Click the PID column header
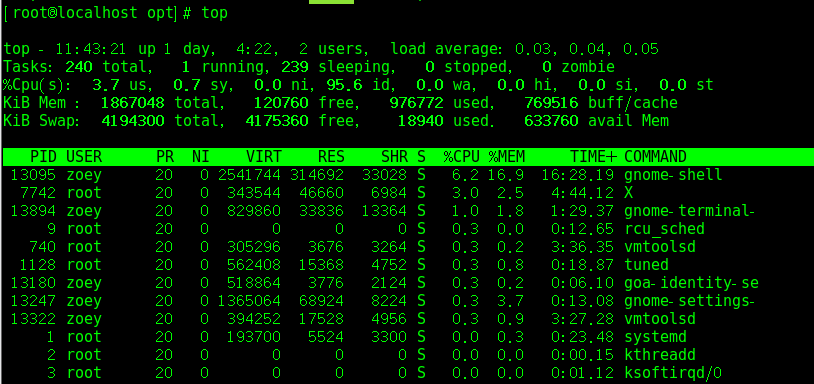Screen dimensions: 814x384 [43, 157]
